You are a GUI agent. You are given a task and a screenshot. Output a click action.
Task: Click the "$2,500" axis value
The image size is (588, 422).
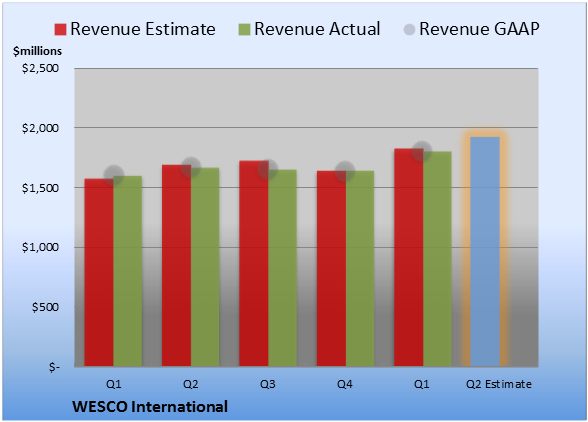[40, 68]
